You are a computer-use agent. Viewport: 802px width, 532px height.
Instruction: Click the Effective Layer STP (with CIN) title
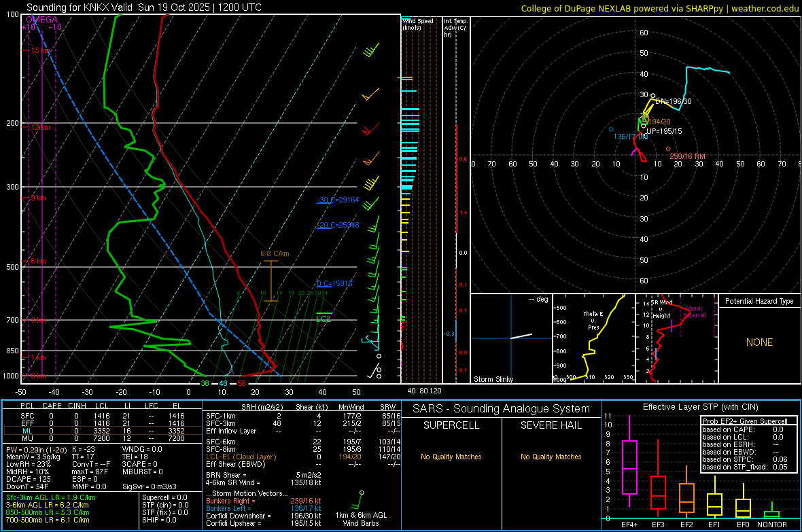point(700,407)
